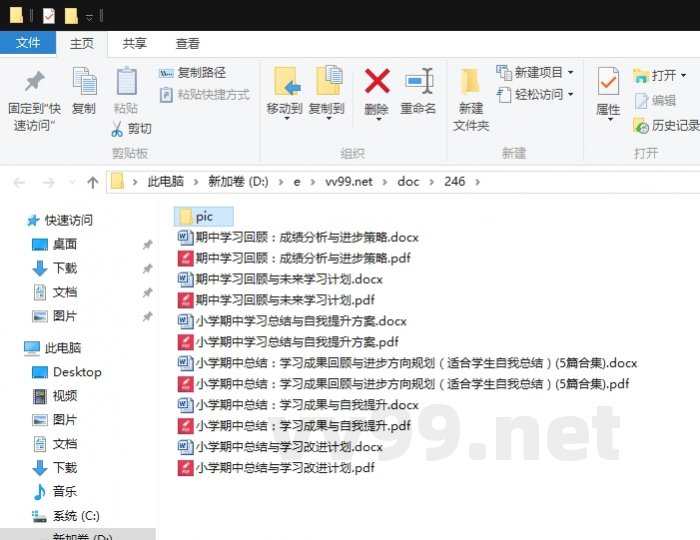Click the Pin to Quick access icon
Image resolution: width=700 pixels, height=540 pixels.
(x=34, y=81)
